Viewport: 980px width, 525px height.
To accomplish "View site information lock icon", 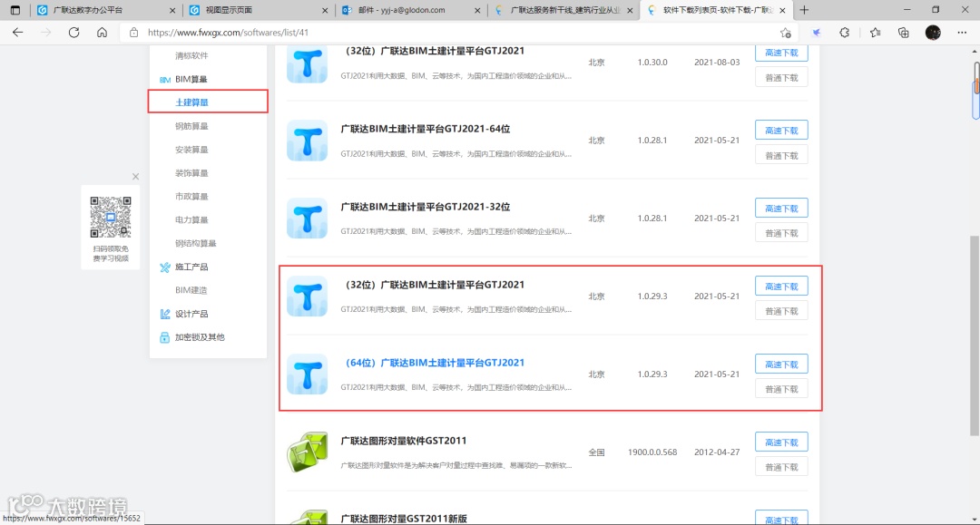I will click(133, 33).
